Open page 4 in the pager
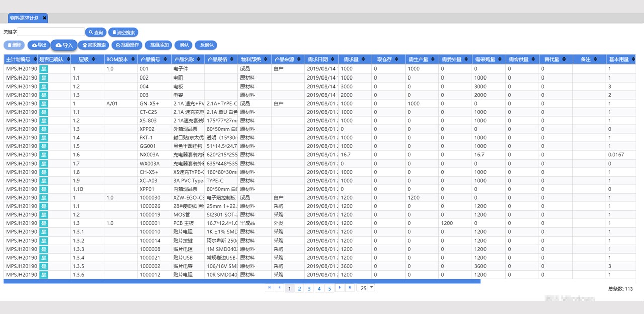Screen dimensions: 644x314 tap(319, 288)
